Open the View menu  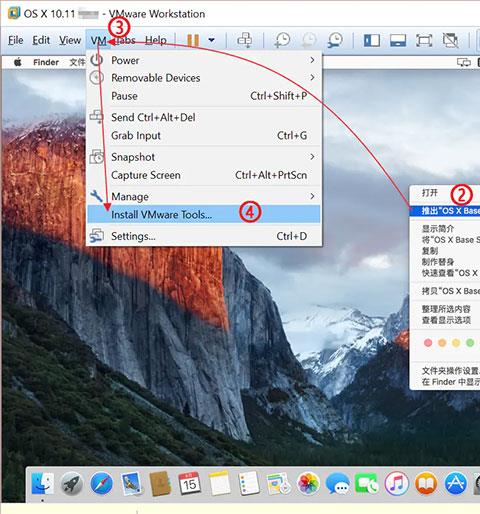(x=70, y=40)
